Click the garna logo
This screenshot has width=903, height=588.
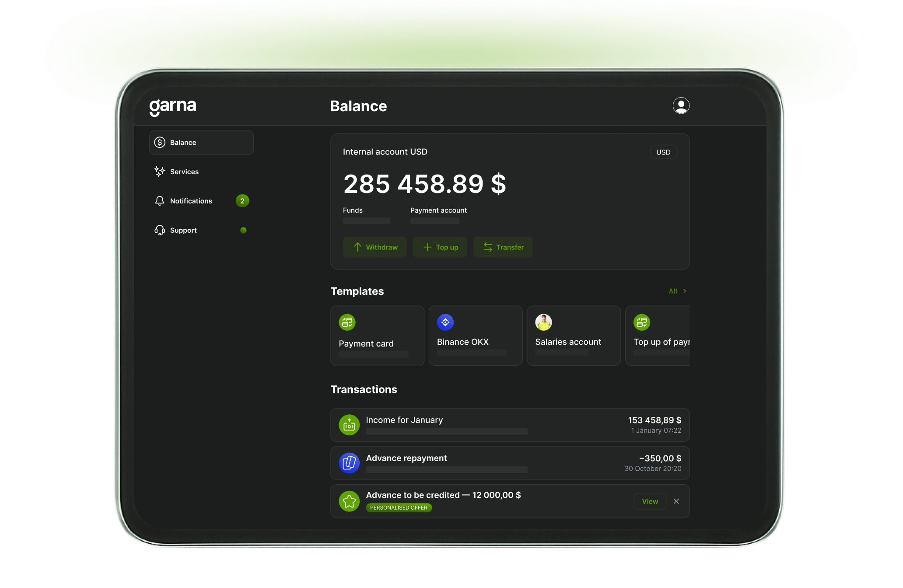(x=173, y=106)
